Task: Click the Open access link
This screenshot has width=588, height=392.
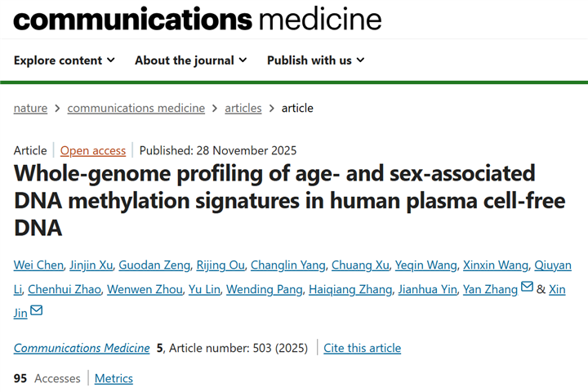Action: (x=93, y=150)
